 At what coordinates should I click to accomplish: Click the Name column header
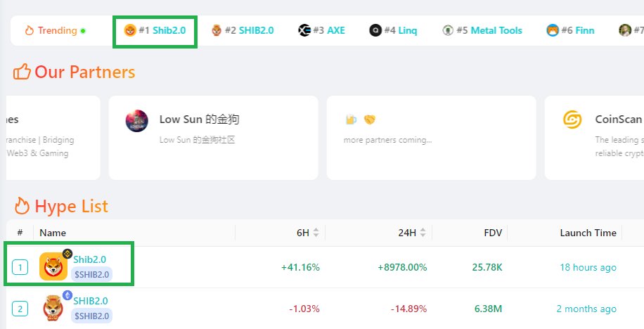pyautogui.click(x=53, y=233)
